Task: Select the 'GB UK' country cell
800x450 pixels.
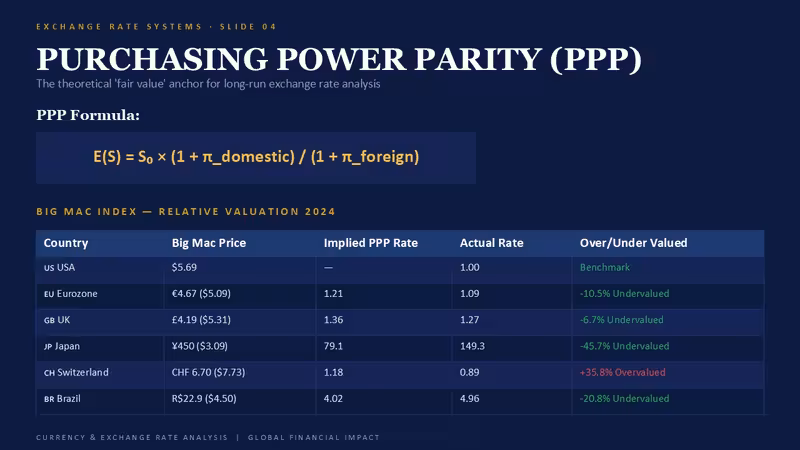Action: click(57, 320)
